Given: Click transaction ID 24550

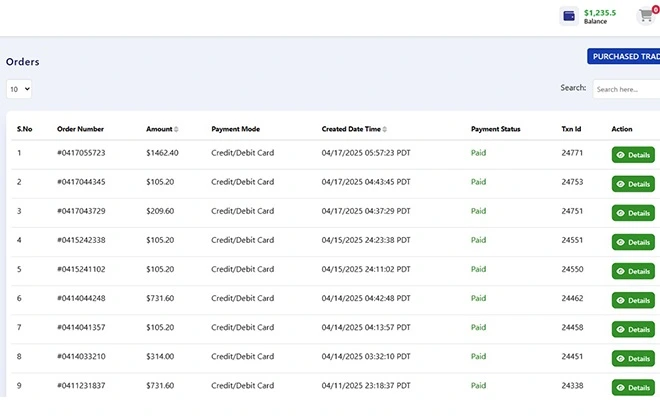Looking at the screenshot, I should (572, 269).
